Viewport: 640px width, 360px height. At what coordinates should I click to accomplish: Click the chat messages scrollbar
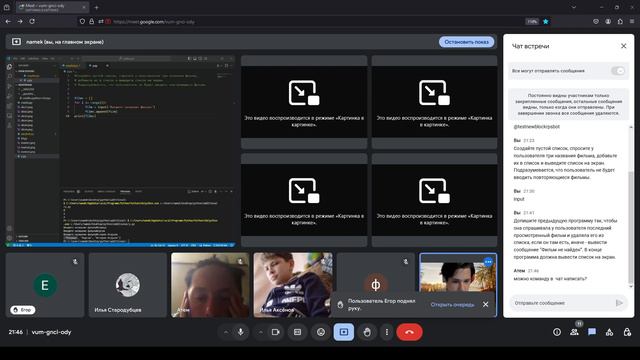pos(631,227)
